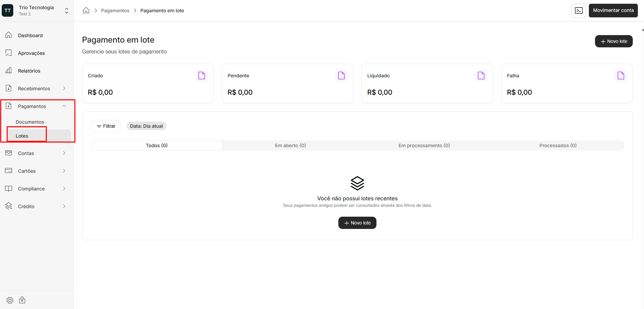This screenshot has height=309, width=644.
Task: Expand the Crédito submenu chevron
Action: tap(64, 206)
